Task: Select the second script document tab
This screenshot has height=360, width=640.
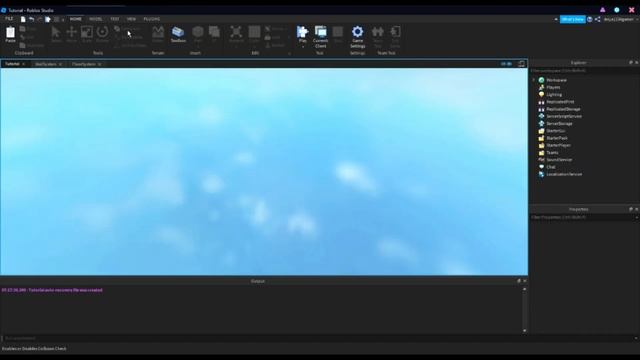Action: pyautogui.click(x=46, y=64)
